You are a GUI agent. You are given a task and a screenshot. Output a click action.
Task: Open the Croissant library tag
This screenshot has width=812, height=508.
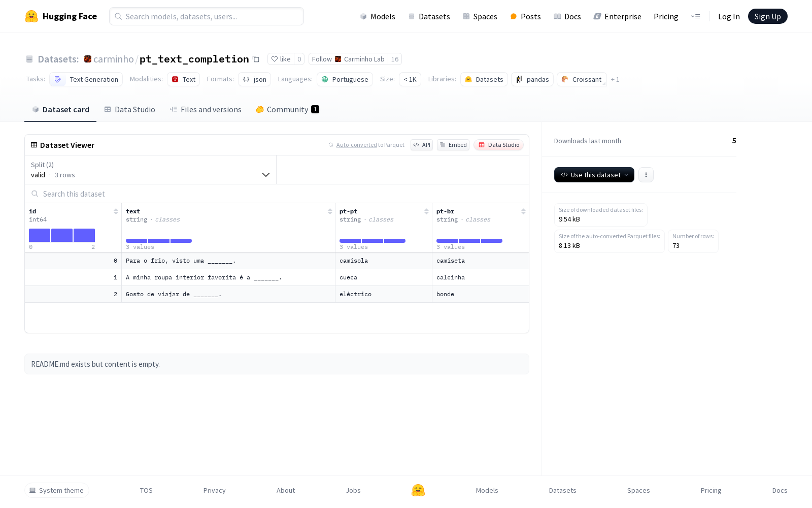click(x=582, y=79)
